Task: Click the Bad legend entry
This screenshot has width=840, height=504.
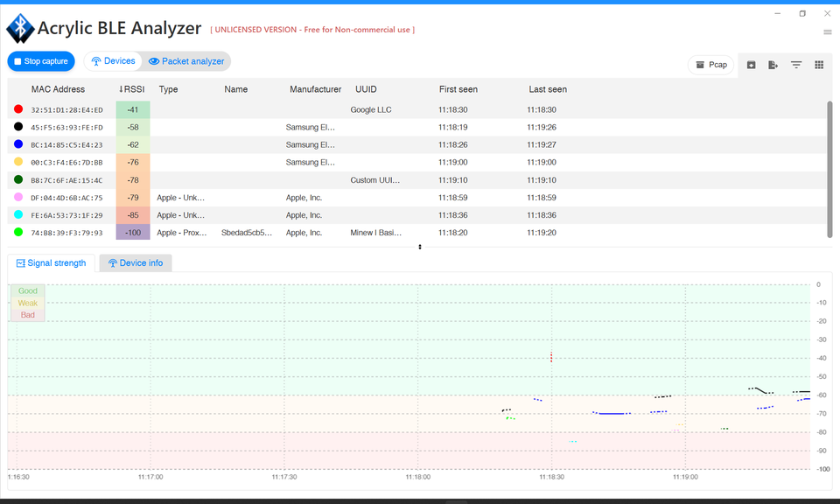Action: pos(28,315)
